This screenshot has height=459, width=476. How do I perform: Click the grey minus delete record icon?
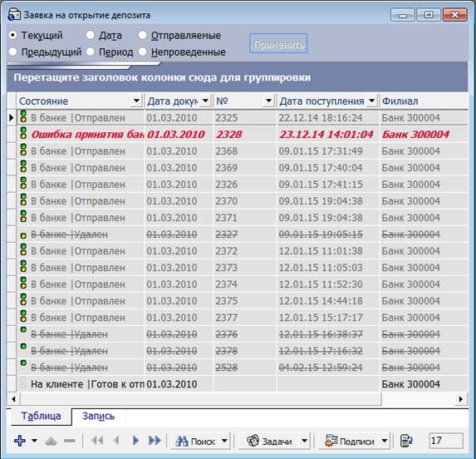(70, 441)
